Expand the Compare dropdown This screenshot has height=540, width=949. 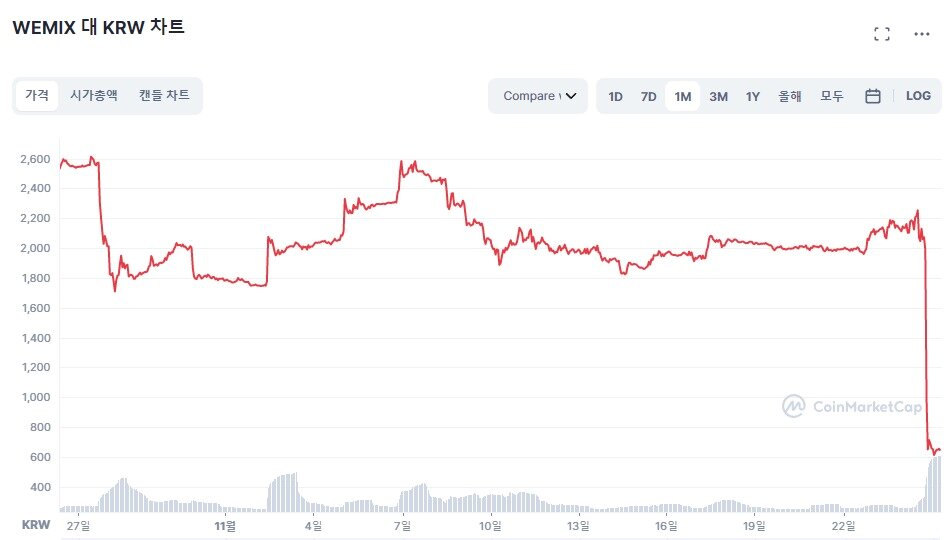click(539, 96)
